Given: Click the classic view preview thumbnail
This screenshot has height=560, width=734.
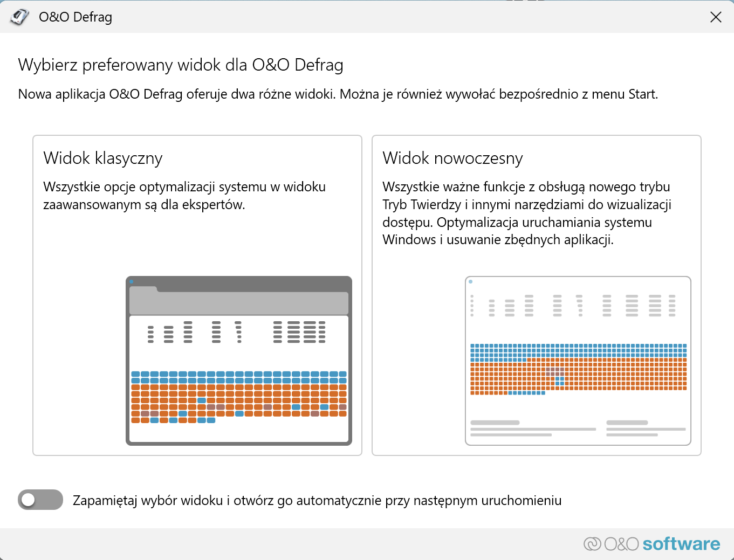Looking at the screenshot, I should (x=239, y=361).
